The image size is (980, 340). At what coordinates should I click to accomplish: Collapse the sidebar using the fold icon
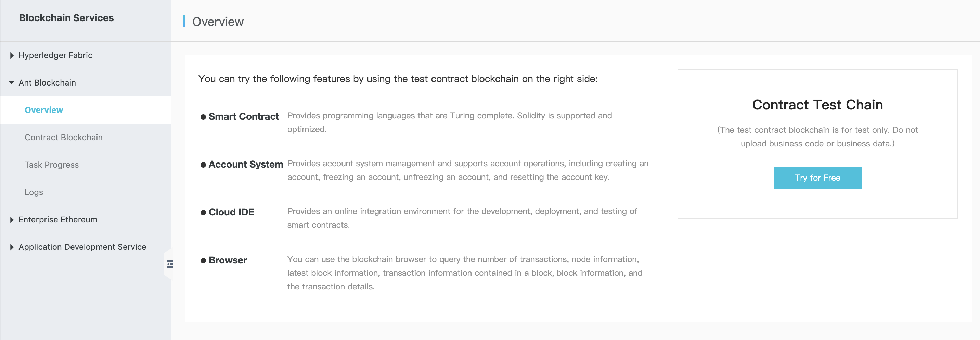(x=170, y=264)
